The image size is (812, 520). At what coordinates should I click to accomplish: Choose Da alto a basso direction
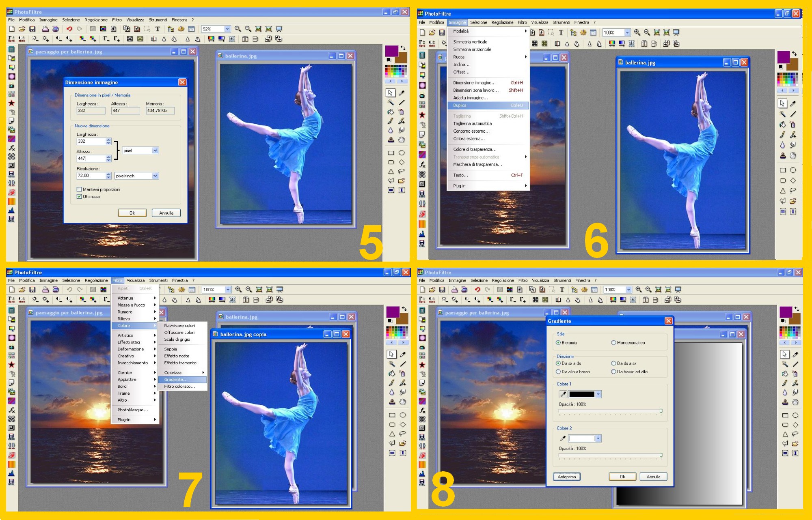(x=558, y=372)
